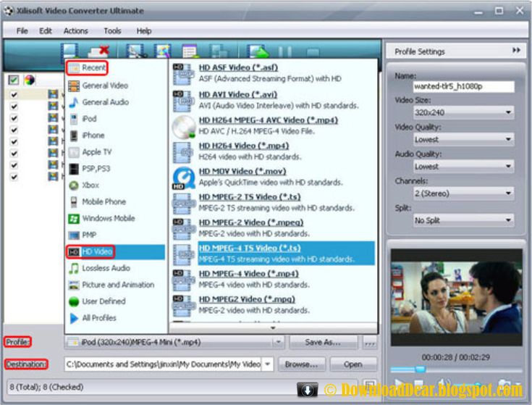Screen dimensions: 532x405
Task: Click the HD MPEG-4 Video (*.mp4) format icon
Action: pos(184,280)
